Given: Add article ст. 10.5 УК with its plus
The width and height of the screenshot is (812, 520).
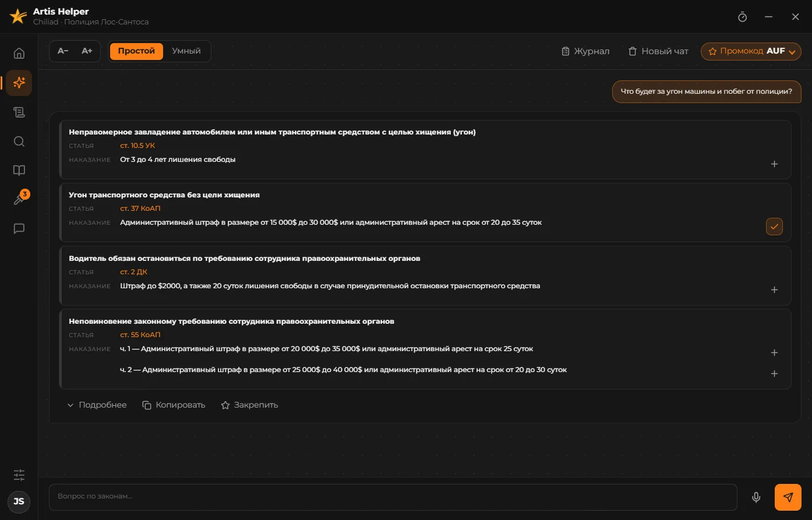Looking at the screenshot, I should pyautogui.click(x=774, y=164).
